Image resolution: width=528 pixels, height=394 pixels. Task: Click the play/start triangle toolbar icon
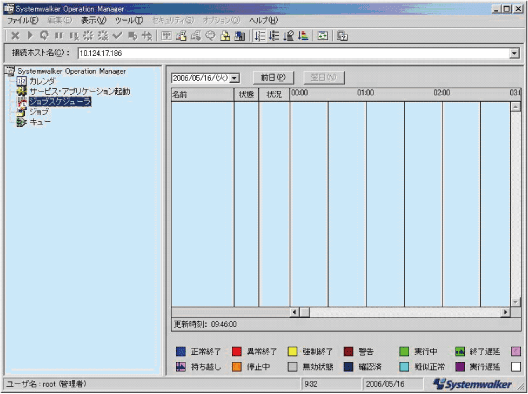30,36
